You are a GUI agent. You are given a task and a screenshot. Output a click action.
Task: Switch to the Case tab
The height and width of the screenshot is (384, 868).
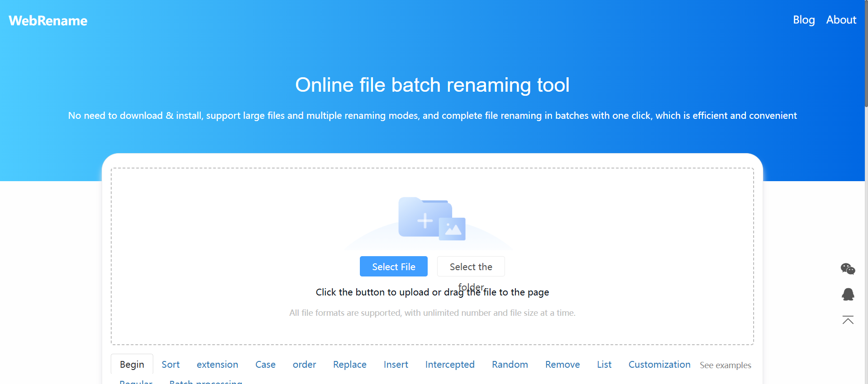(265, 365)
